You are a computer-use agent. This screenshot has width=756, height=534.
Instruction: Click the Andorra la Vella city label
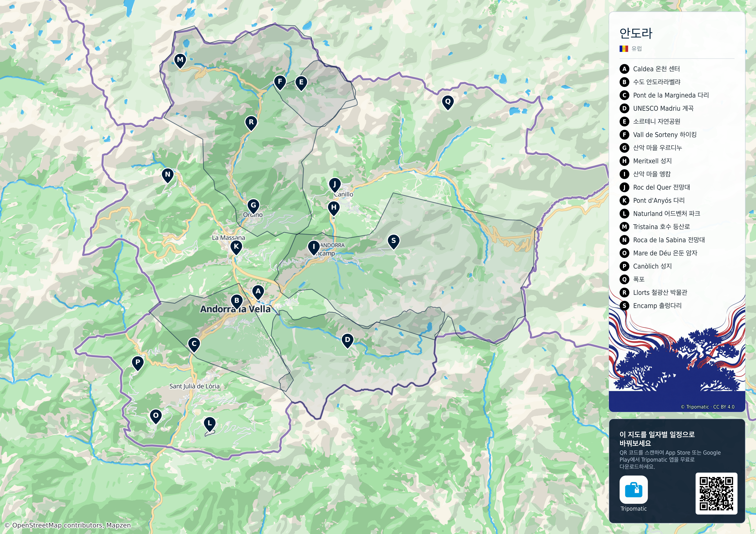(236, 309)
